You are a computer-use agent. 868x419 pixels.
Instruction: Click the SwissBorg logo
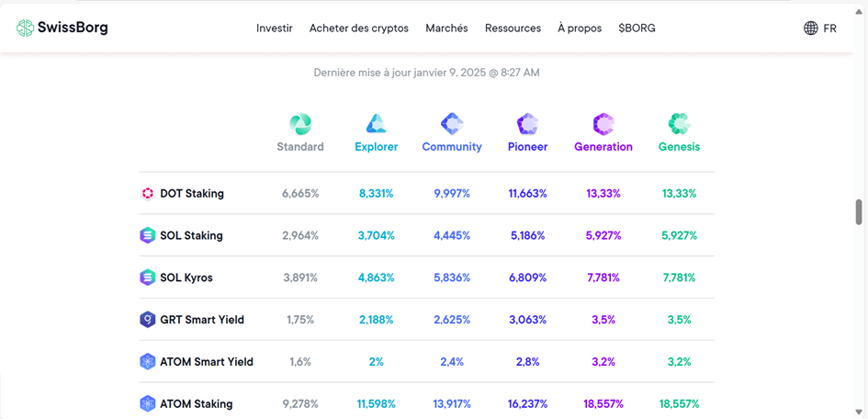(62, 28)
